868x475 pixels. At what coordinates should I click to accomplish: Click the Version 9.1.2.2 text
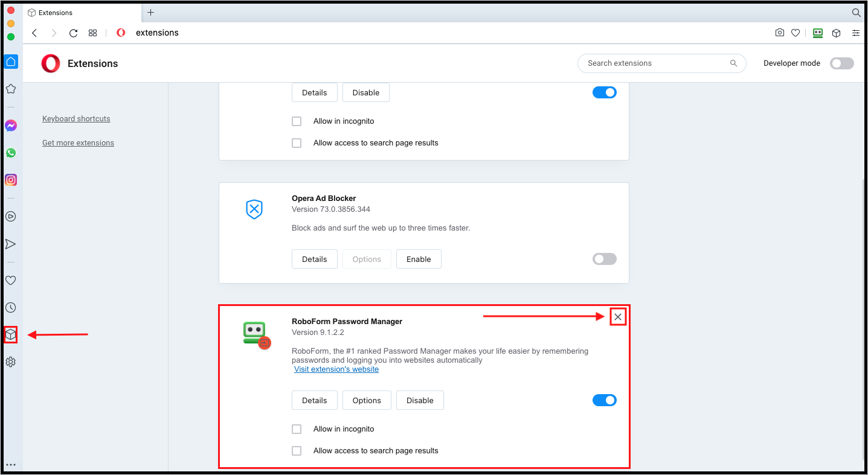pos(318,333)
